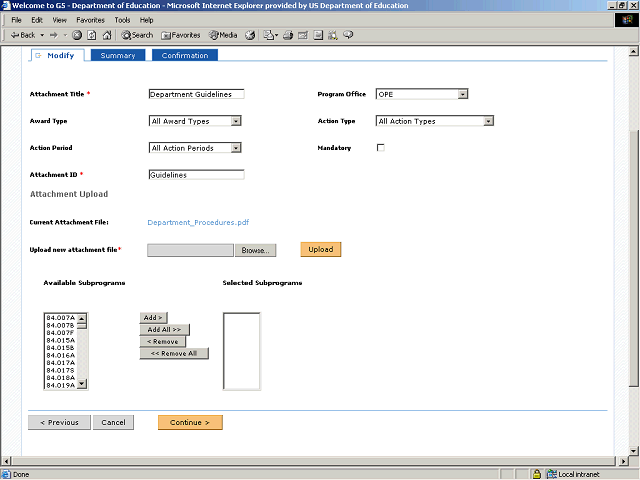Open the Help menu
640x480 pixels.
(147, 20)
